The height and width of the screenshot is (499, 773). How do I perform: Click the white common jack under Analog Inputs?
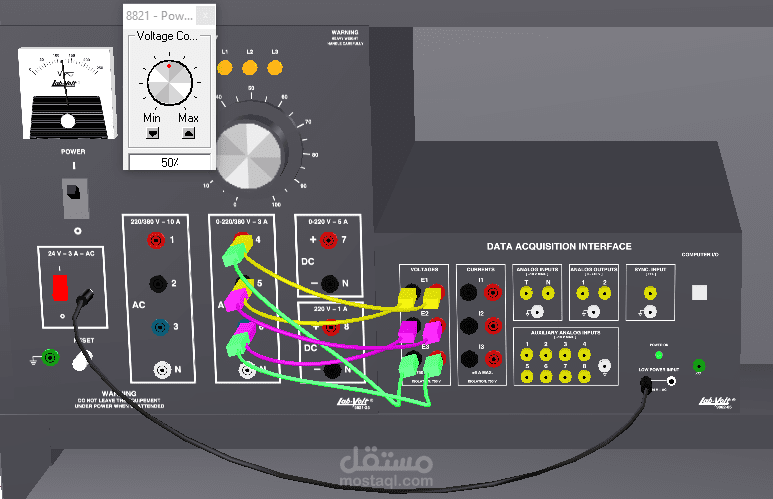[x=537, y=312]
